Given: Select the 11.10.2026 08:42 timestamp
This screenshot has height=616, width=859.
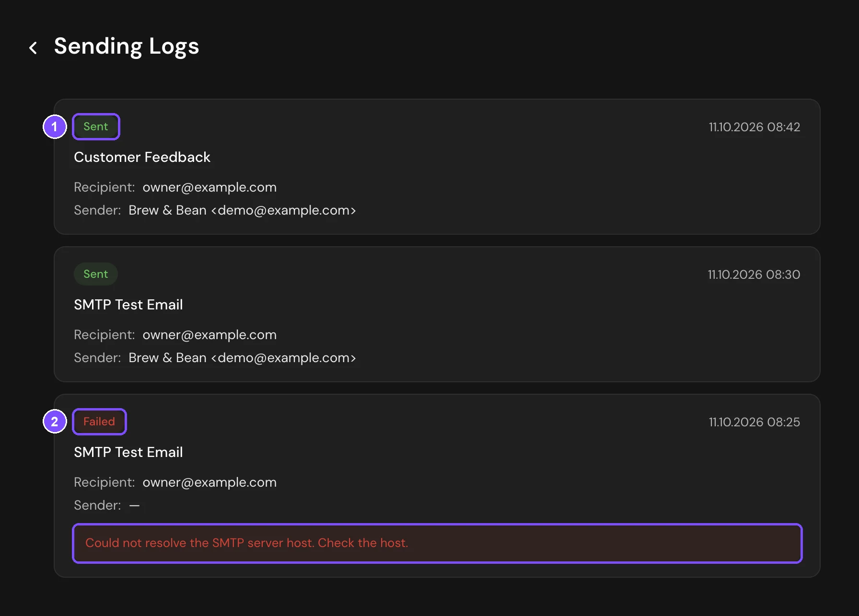Looking at the screenshot, I should click(x=755, y=127).
